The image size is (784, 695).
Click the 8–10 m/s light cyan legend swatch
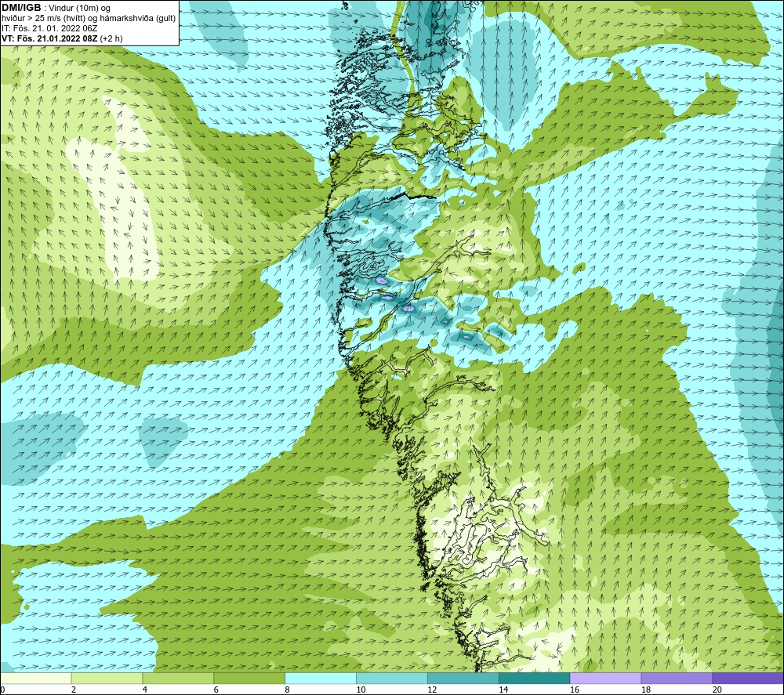pos(321,679)
